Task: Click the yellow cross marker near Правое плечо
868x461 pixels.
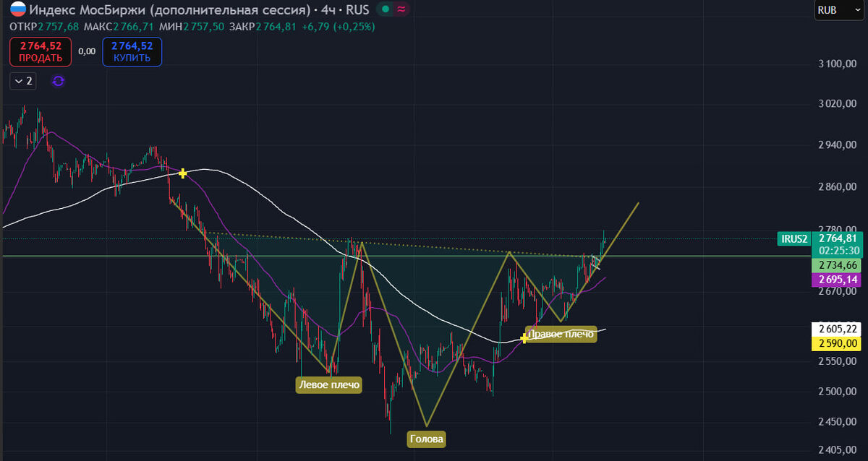Action: (x=524, y=338)
